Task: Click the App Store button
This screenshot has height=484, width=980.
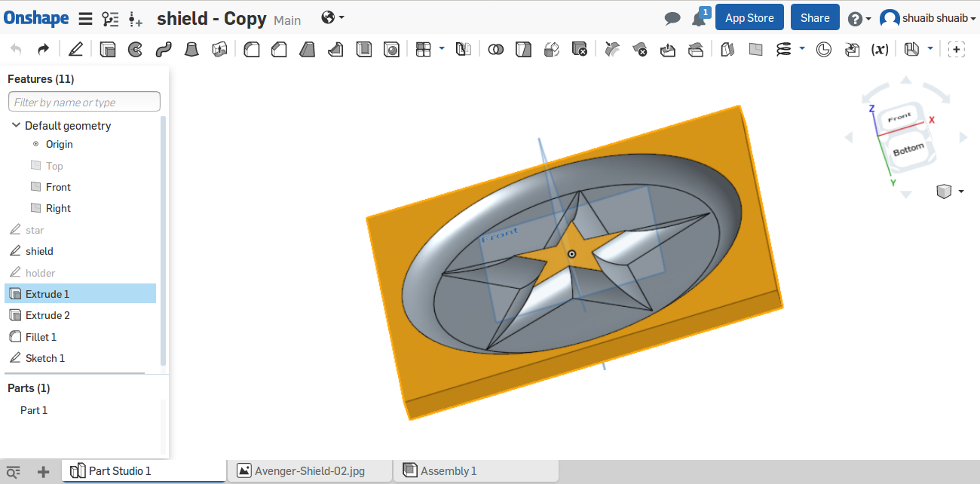Action: coord(749,18)
